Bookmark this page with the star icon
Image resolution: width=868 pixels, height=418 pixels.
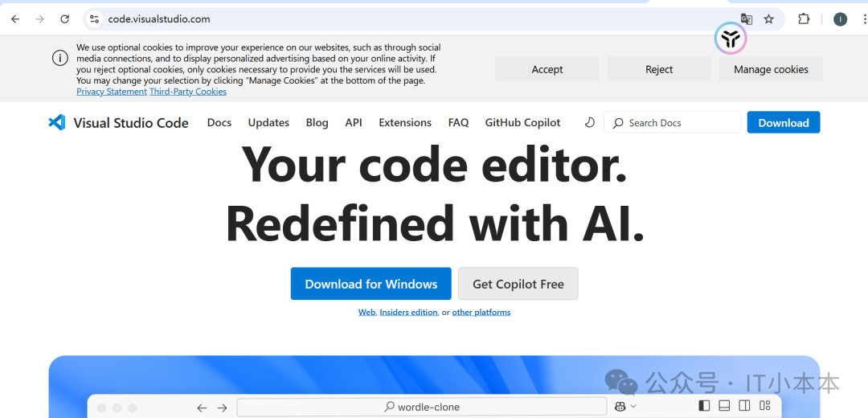coord(769,19)
